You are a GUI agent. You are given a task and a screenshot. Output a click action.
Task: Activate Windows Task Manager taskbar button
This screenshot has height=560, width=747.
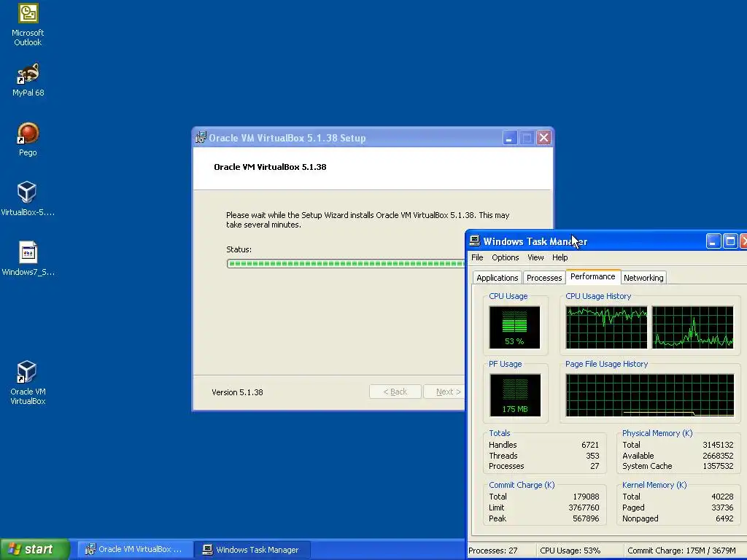[253, 550]
